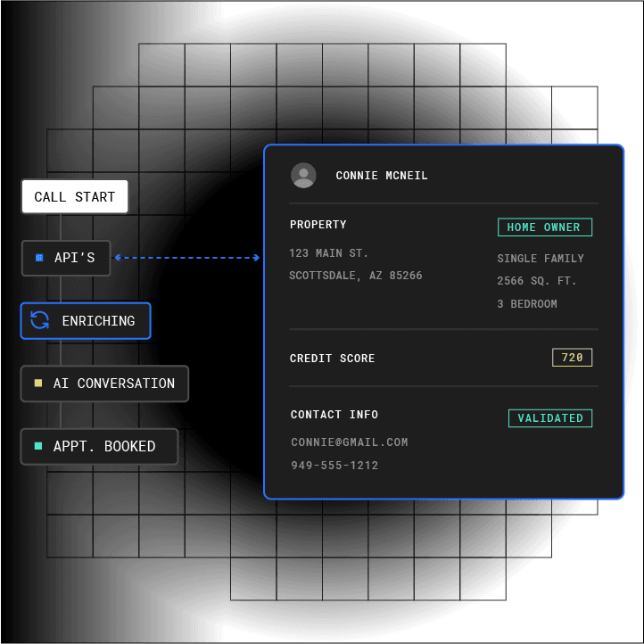Select the Call Start step
644x644 pixels.
click(75, 197)
